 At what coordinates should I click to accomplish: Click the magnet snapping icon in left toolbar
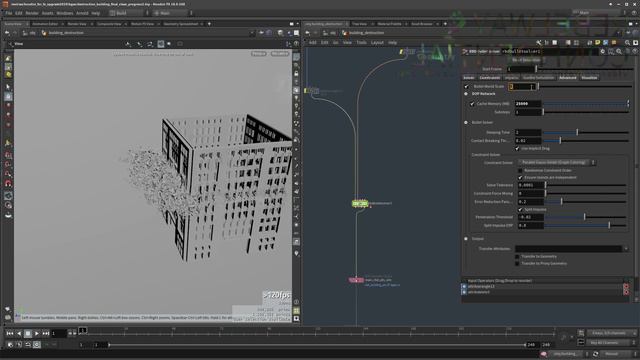click(x=8, y=184)
